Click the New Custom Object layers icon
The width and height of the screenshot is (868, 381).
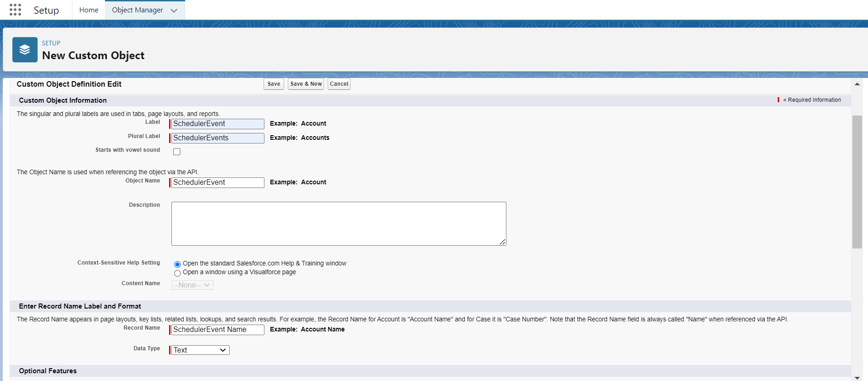(25, 50)
